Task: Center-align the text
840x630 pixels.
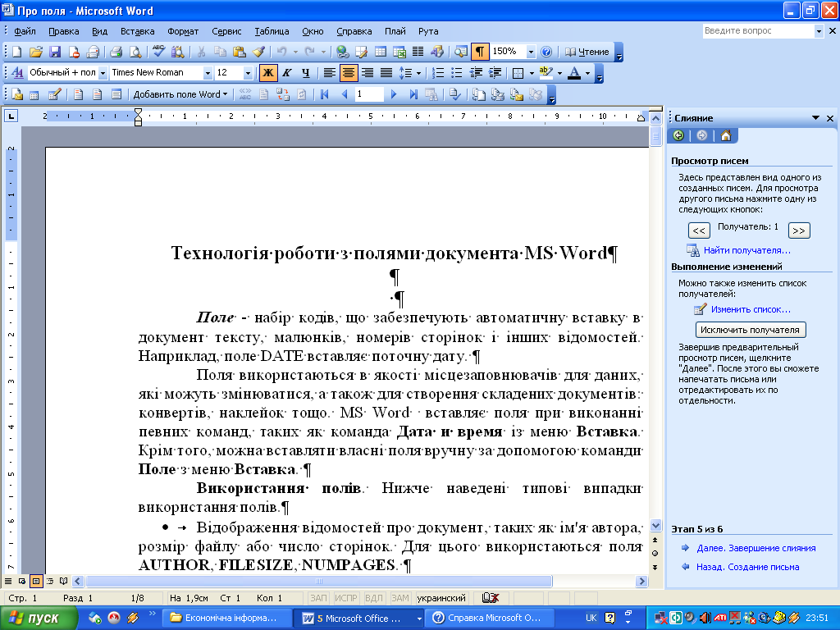Action: [348, 72]
